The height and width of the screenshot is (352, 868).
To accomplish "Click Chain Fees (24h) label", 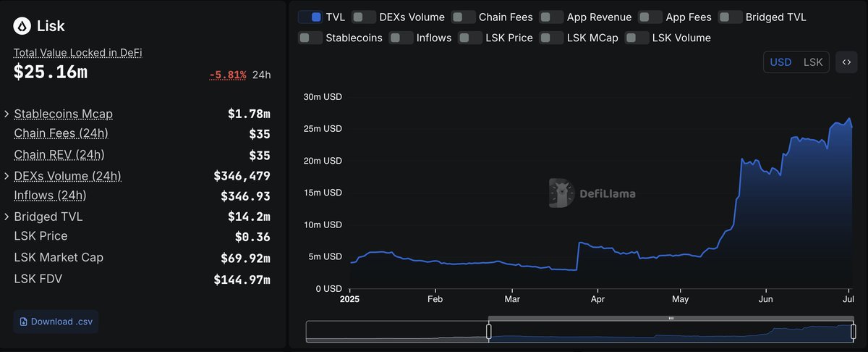I will click(61, 133).
